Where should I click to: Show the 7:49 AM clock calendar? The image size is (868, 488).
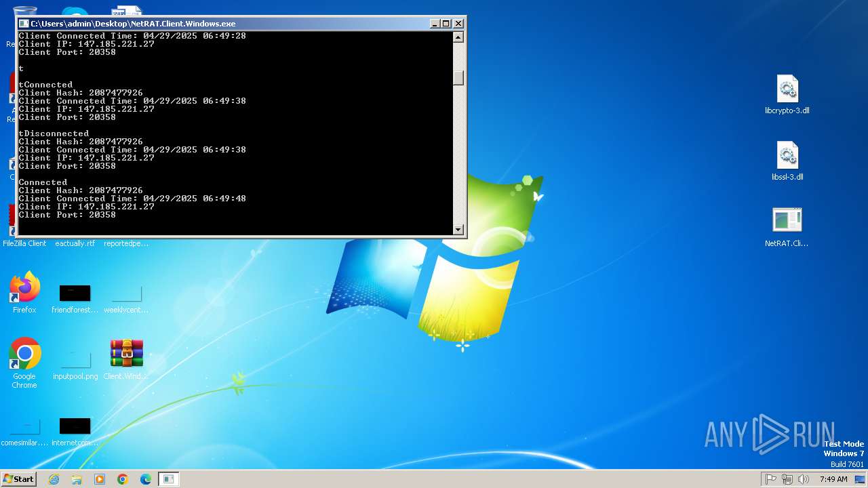tap(833, 479)
